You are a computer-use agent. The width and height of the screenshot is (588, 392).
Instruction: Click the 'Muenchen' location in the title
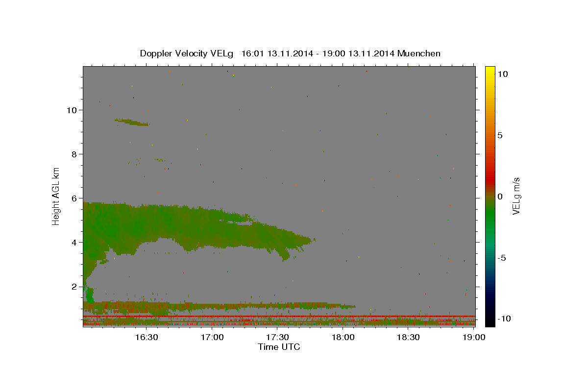419,53
